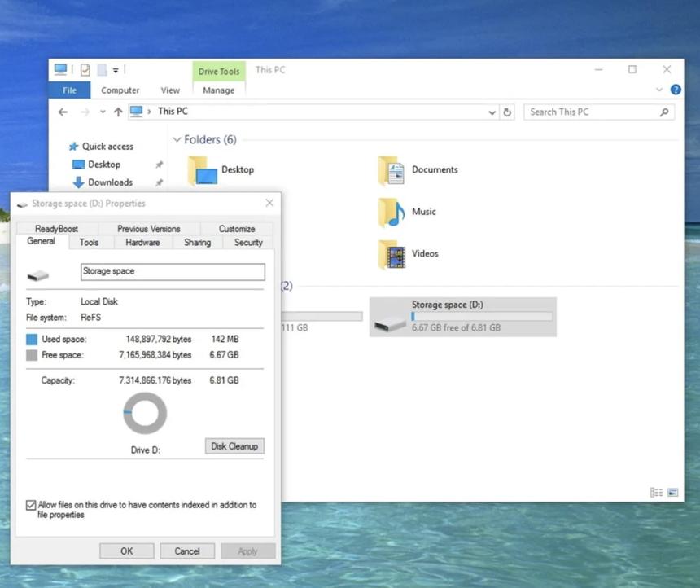The height and width of the screenshot is (588, 700).
Task: Open Properties via Quick Access Toolbar icon
Action: pos(85,69)
